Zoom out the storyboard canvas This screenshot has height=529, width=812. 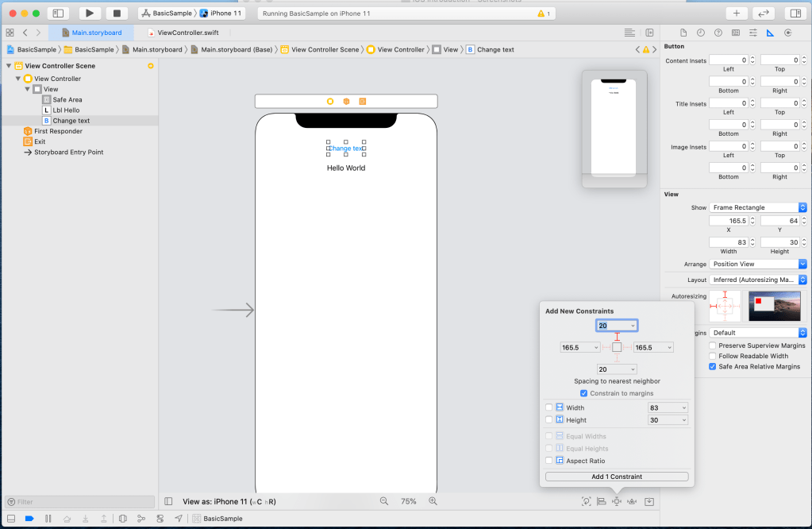pyautogui.click(x=384, y=501)
